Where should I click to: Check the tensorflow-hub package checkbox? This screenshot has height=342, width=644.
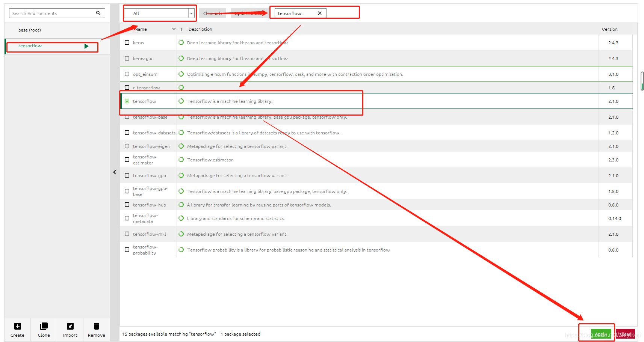[127, 205]
